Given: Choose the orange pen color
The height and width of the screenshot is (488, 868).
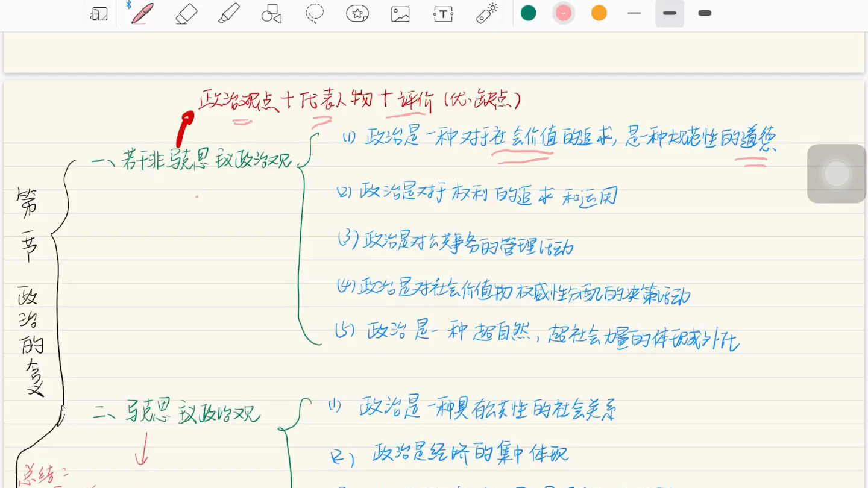Looking at the screenshot, I should [x=599, y=13].
